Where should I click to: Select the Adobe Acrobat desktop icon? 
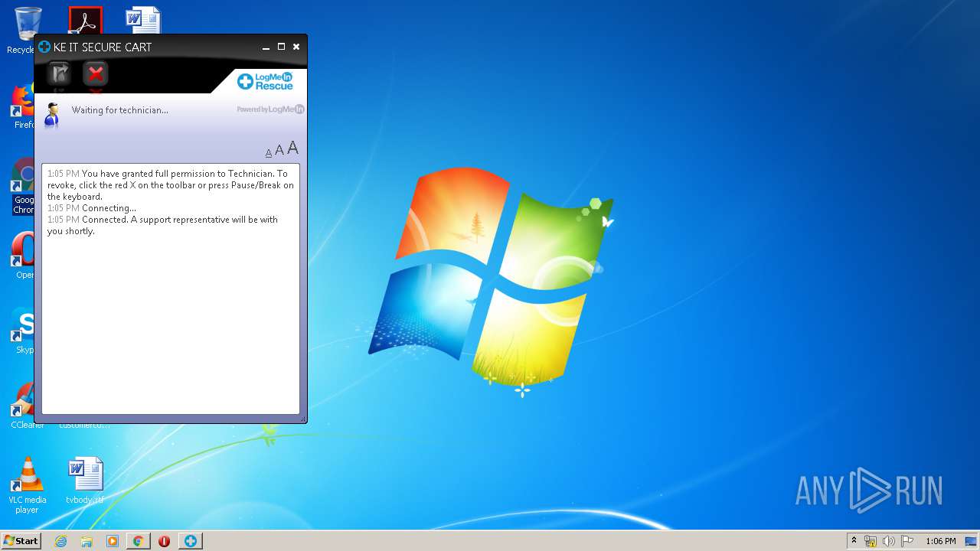(85, 21)
